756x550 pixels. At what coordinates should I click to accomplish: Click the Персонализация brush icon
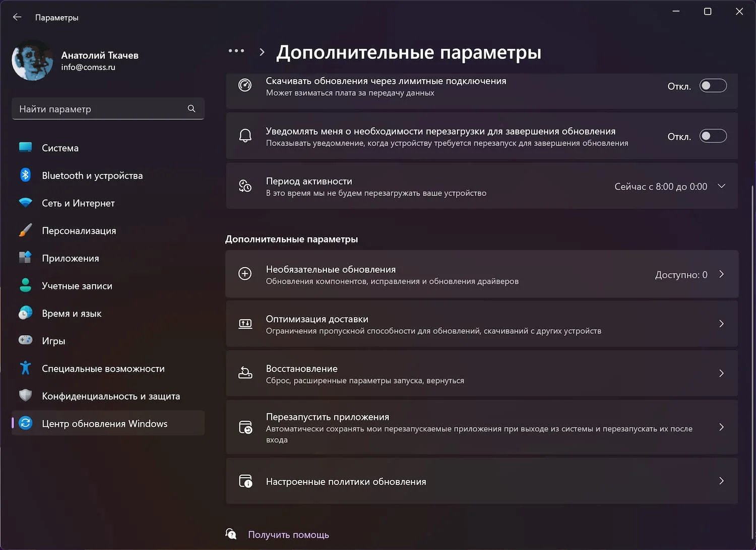point(26,230)
